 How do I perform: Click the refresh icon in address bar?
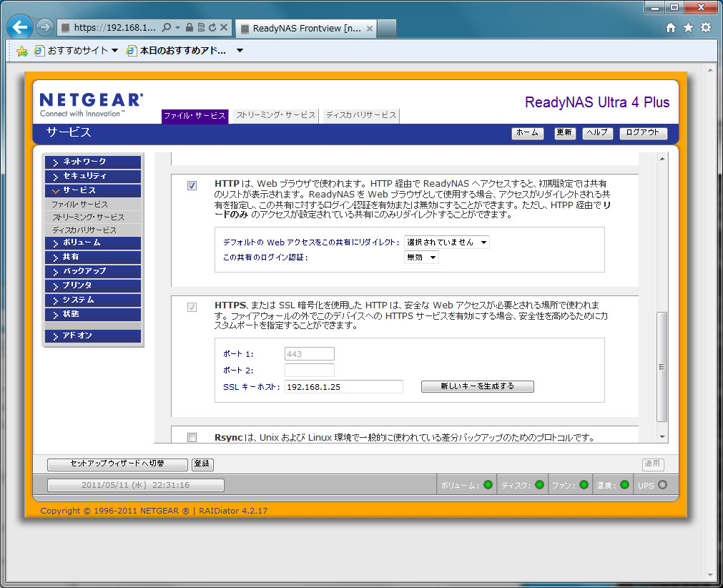(x=212, y=28)
